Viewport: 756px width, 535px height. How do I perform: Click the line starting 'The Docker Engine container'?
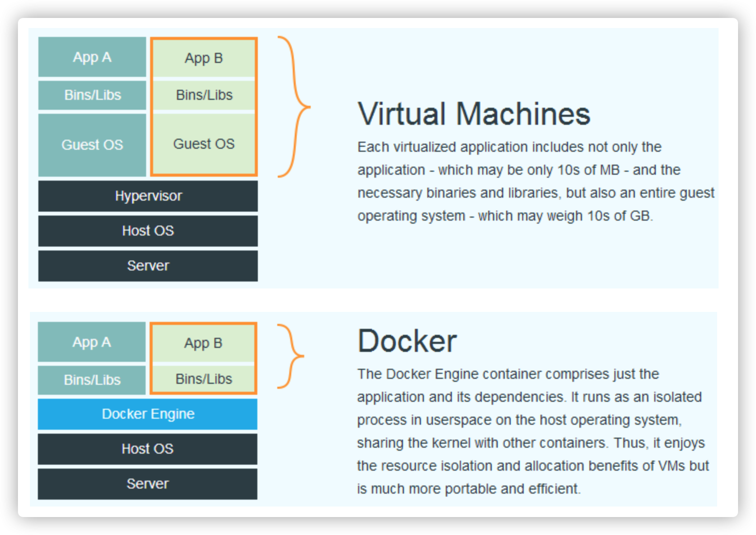[508, 374]
